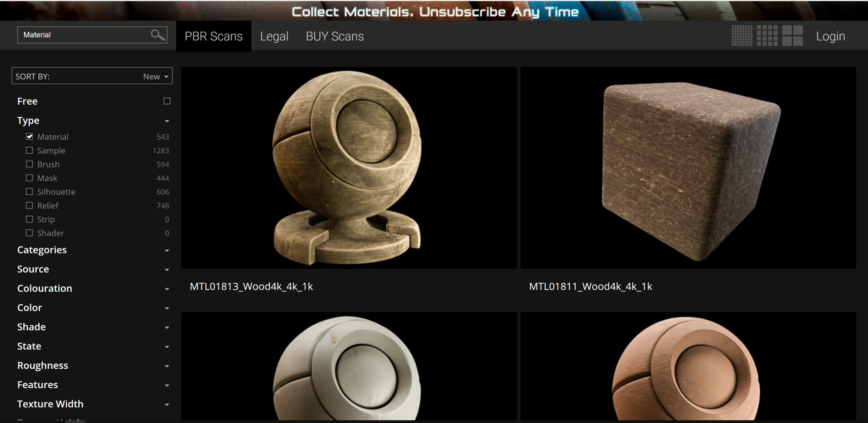The height and width of the screenshot is (423, 868).
Task: Click the search magnifier icon
Action: pyautogui.click(x=158, y=35)
